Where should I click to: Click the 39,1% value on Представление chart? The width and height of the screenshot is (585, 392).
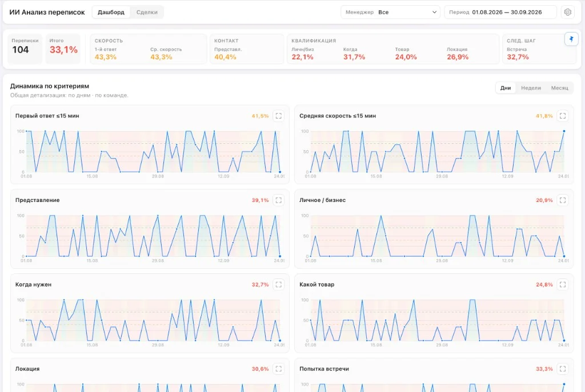click(260, 200)
